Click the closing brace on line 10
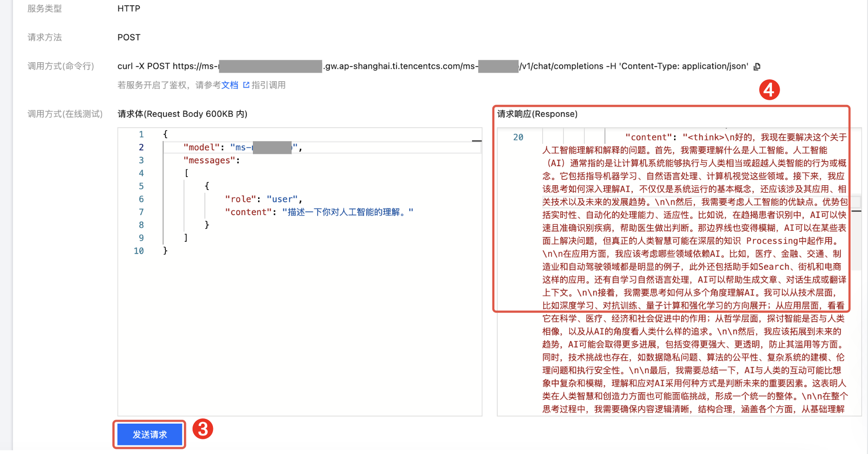 pos(165,251)
